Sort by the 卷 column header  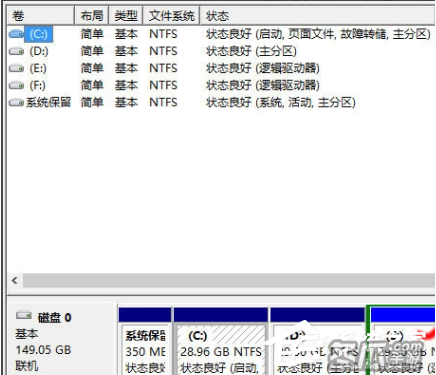[41, 16]
